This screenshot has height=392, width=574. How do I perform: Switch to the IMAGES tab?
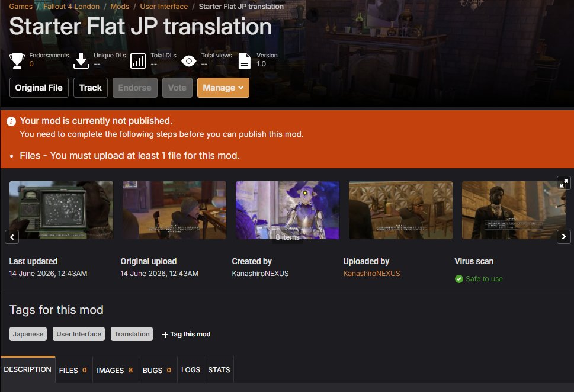[x=116, y=370]
